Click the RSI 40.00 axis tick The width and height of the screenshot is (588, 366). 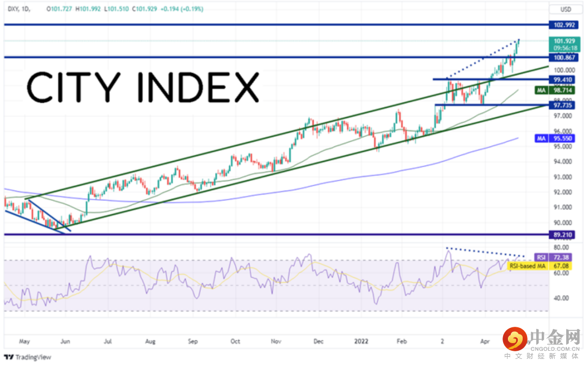[561, 298]
